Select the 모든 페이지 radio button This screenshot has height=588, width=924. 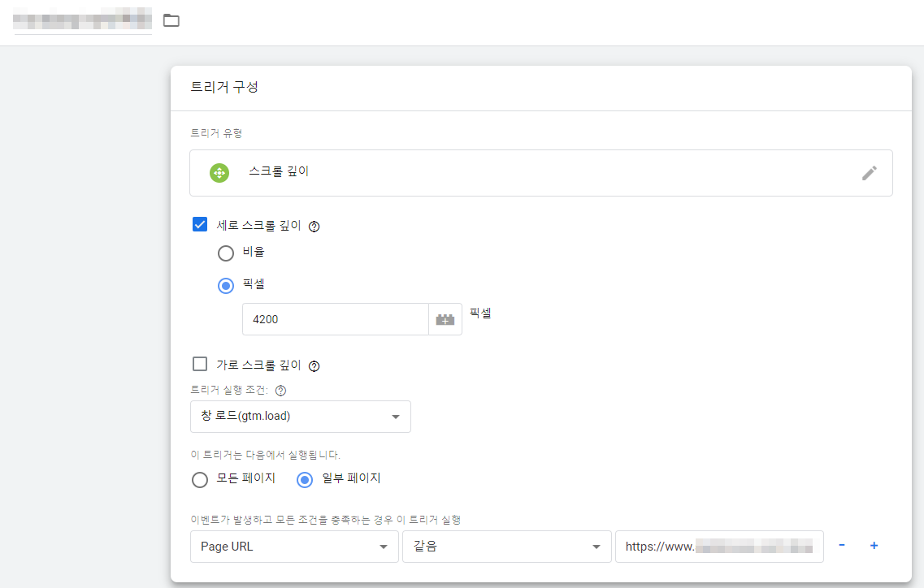(x=200, y=479)
